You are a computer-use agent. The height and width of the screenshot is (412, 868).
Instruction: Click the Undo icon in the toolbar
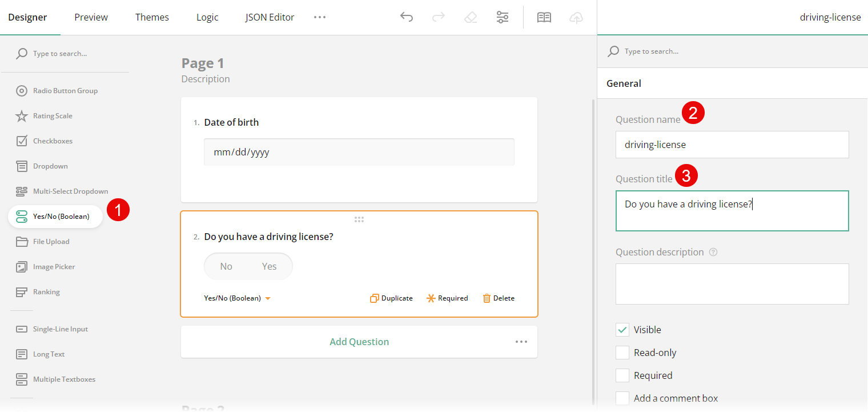pos(406,17)
